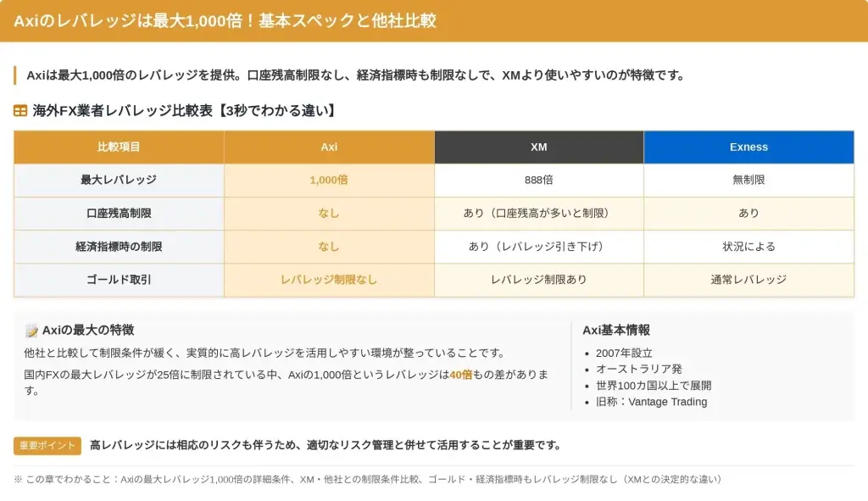Click the Axi基本情報 heading
Screen dimensions: 868x501
tap(616, 331)
